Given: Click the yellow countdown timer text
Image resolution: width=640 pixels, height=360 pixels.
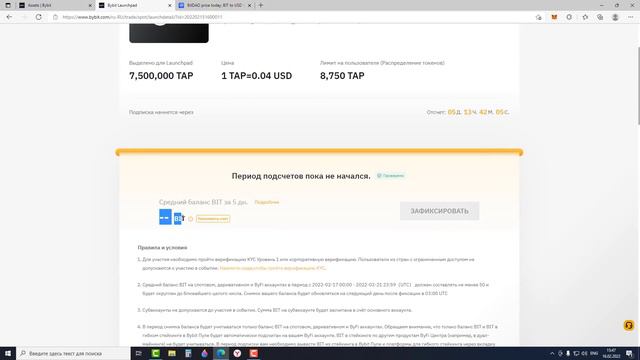Looking at the screenshot, I should click(478, 112).
